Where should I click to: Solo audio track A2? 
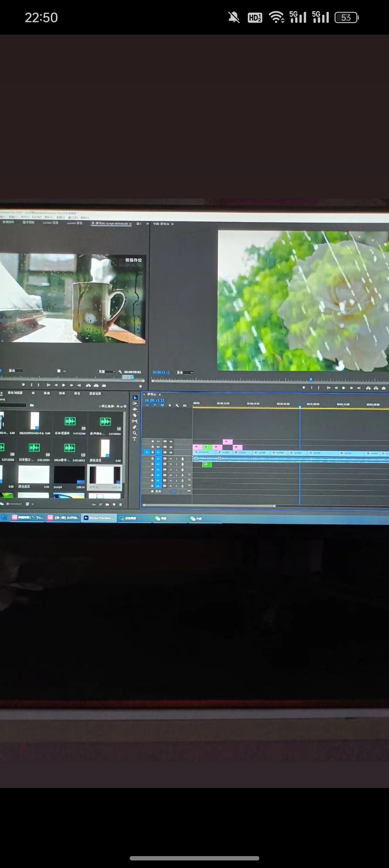tap(176, 464)
